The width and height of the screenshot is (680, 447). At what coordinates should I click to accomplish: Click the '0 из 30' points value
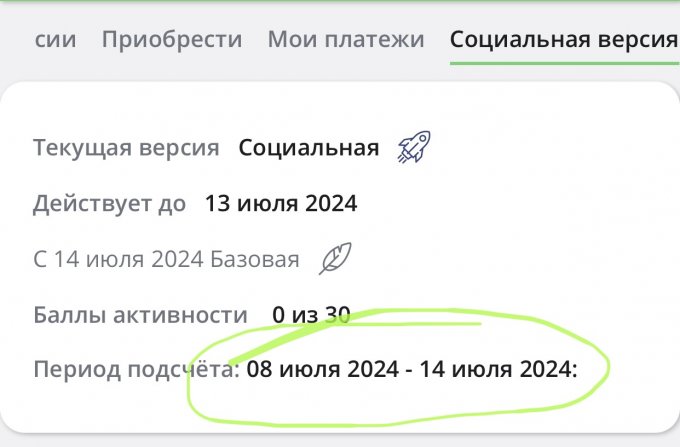tap(311, 315)
